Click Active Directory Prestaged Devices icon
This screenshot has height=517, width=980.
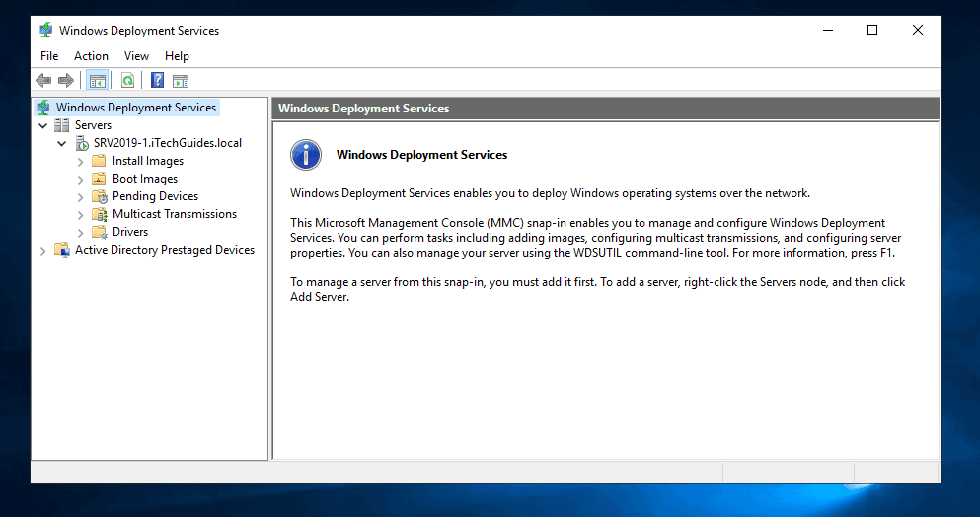(x=62, y=250)
